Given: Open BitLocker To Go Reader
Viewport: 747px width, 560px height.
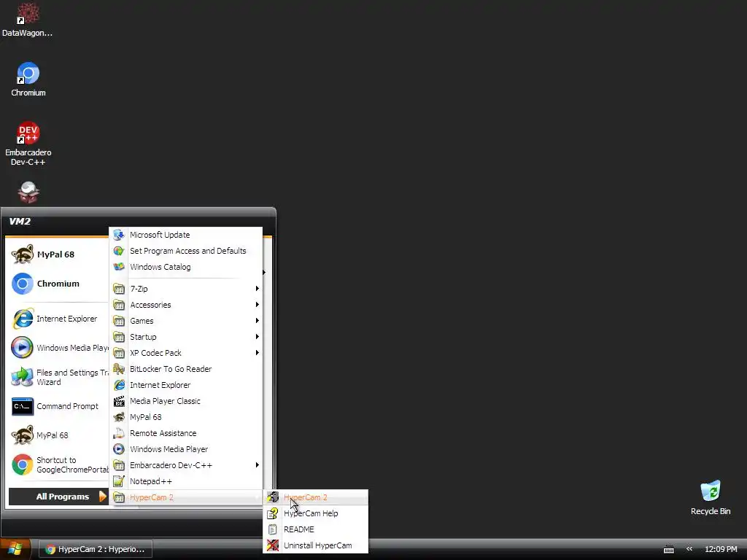Looking at the screenshot, I should coord(186,369).
